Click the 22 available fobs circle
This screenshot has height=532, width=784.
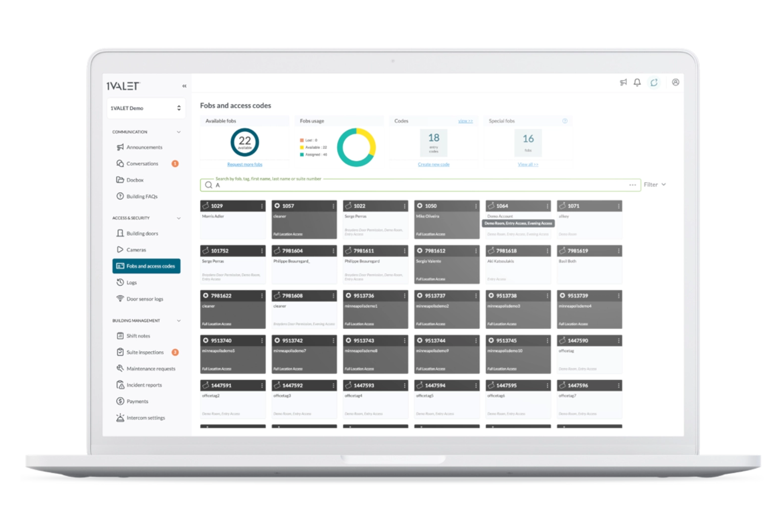tap(245, 143)
